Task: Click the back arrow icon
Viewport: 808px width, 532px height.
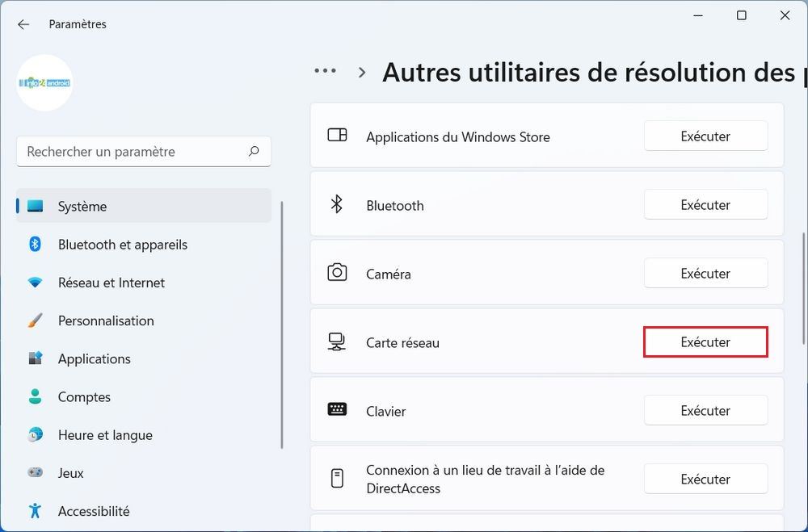Action: pyautogui.click(x=23, y=24)
